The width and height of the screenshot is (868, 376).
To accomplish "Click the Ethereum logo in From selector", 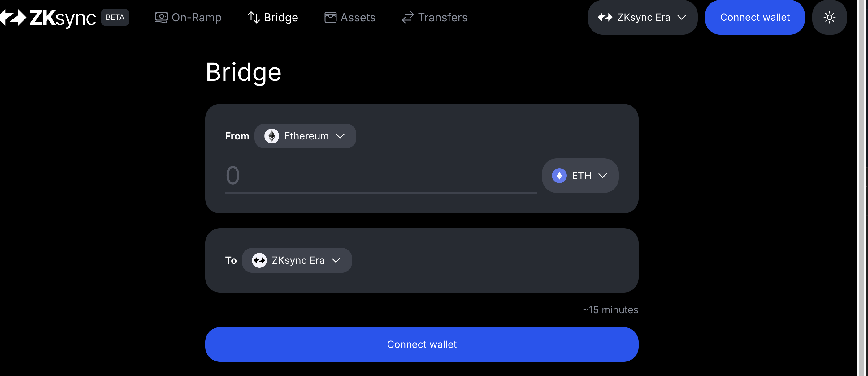I will (x=271, y=136).
